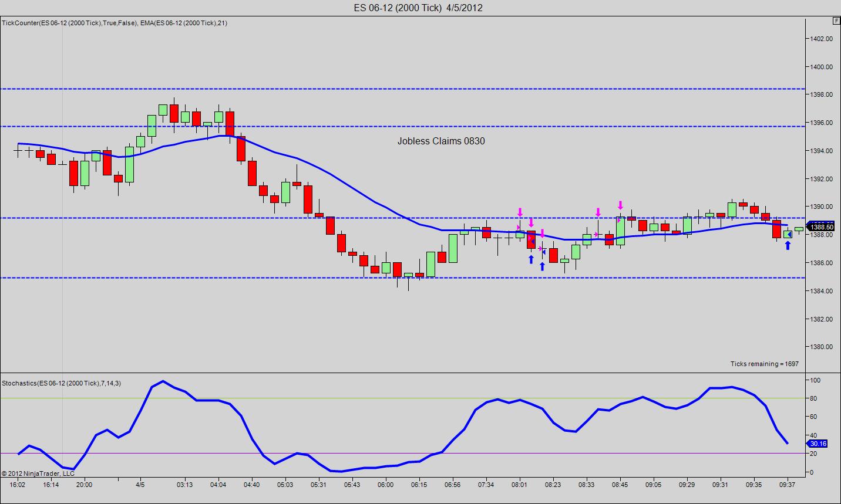Click the 08:33 time axis label

[586, 485]
